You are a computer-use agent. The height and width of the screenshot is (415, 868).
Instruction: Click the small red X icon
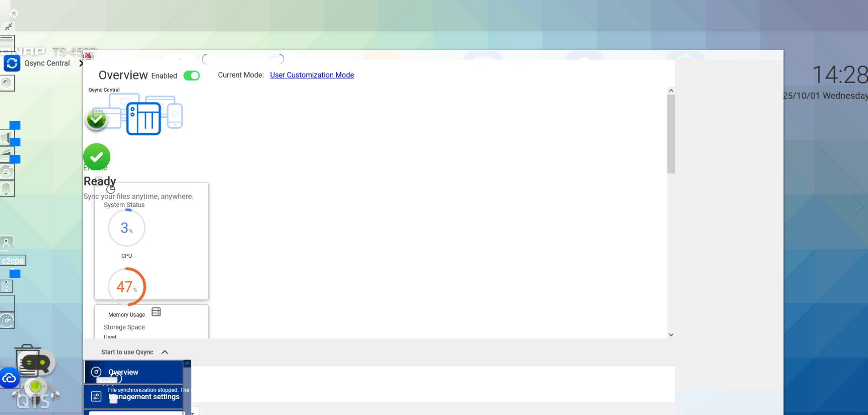88,56
